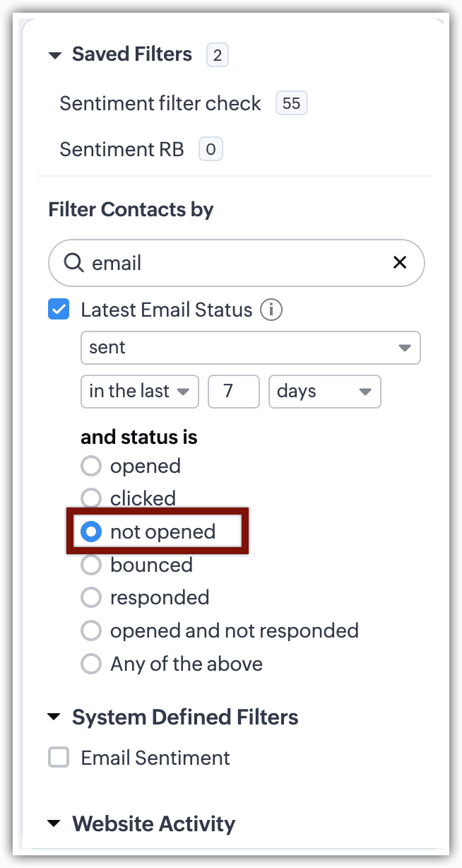Collapse the Saved Filters section
This screenshot has width=462, height=868.
55,55
